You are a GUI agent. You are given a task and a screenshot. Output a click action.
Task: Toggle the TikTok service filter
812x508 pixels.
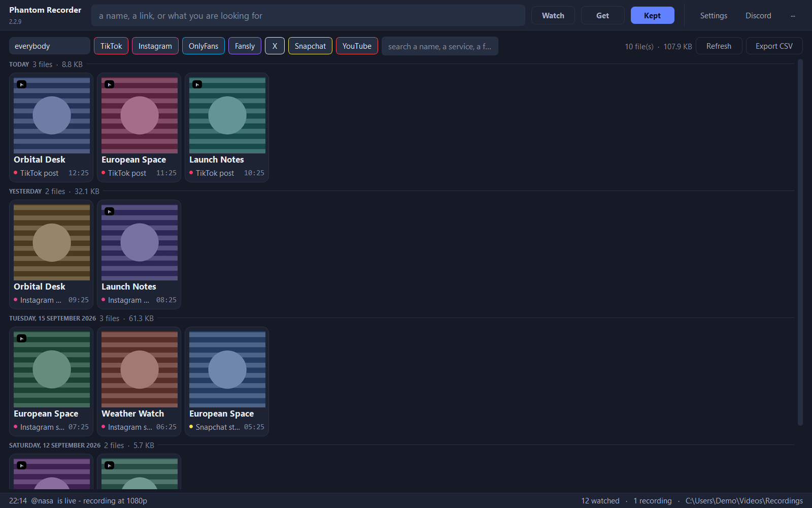click(x=111, y=46)
